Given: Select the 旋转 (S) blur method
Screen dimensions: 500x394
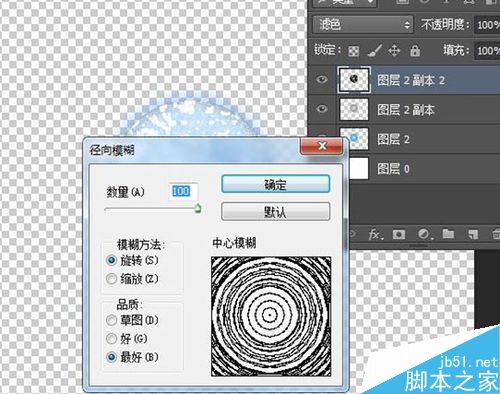Looking at the screenshot, I should point(112,260).
